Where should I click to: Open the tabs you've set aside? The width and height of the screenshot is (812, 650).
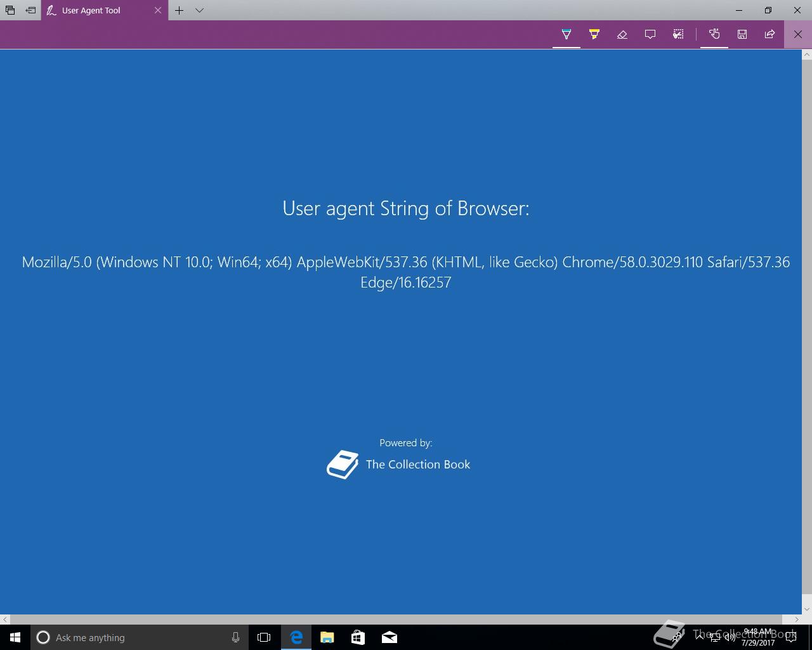[10, 10]
